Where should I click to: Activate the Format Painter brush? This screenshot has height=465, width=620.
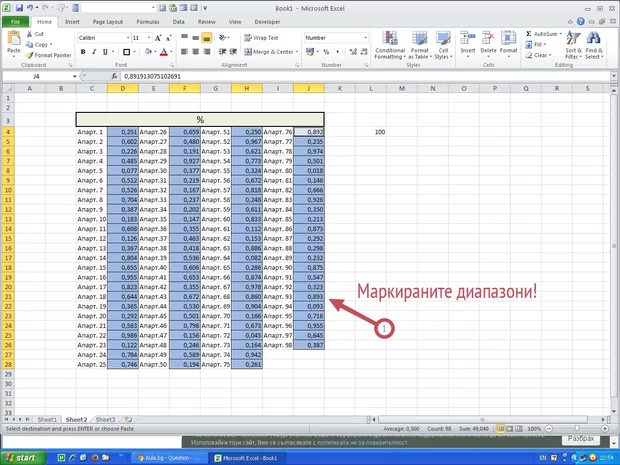(x=29, y=55)
